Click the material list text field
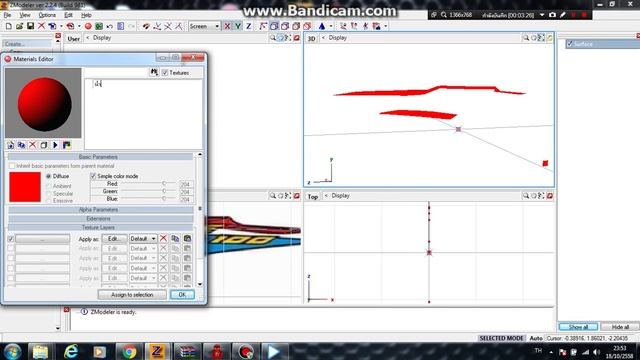Viewport: 640px width, 360px height. click(x=143, y=114)
